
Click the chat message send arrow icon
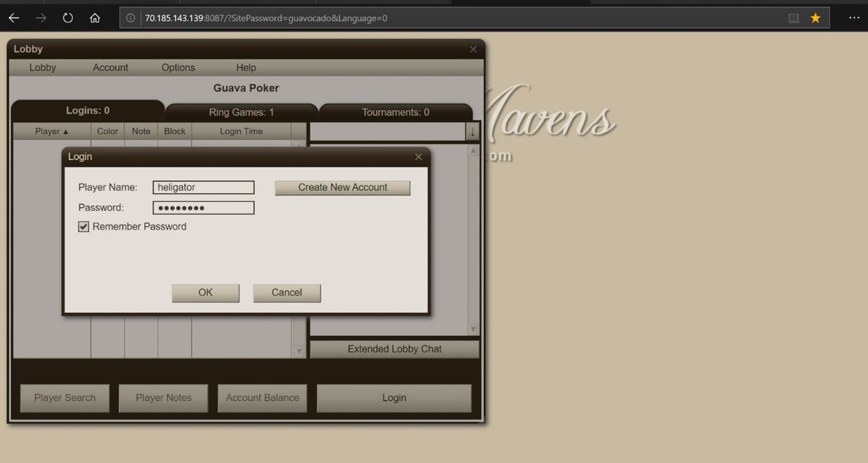473,132
